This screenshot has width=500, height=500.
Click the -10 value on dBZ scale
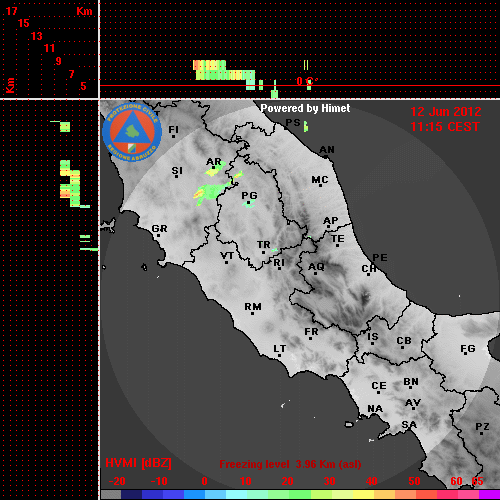click(159, 481)
